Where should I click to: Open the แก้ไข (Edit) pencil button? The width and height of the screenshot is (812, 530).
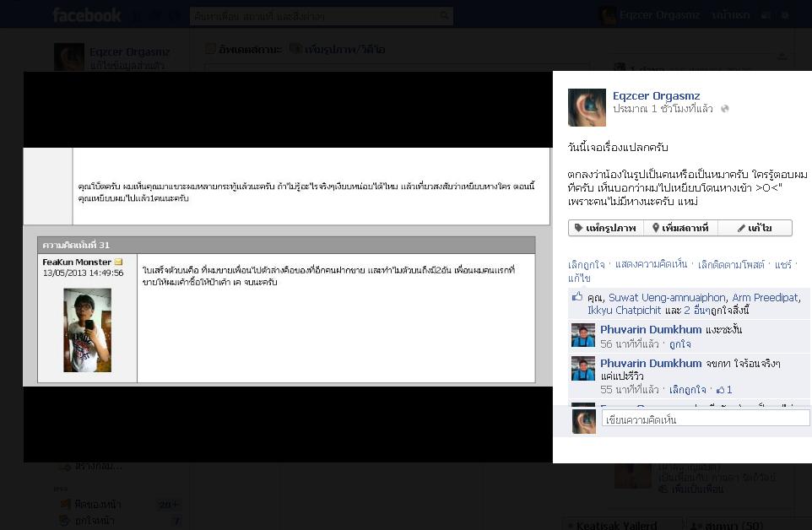(x=755, y=228)
